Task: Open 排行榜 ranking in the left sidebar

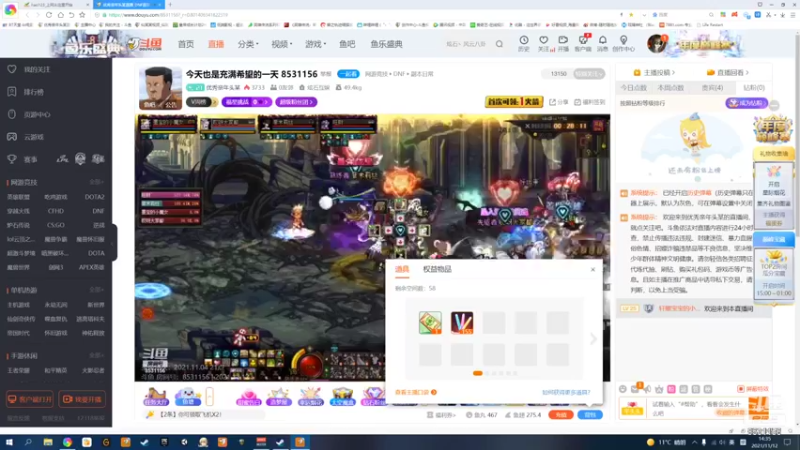Action: pyautogui.click(x=34, y=92)
